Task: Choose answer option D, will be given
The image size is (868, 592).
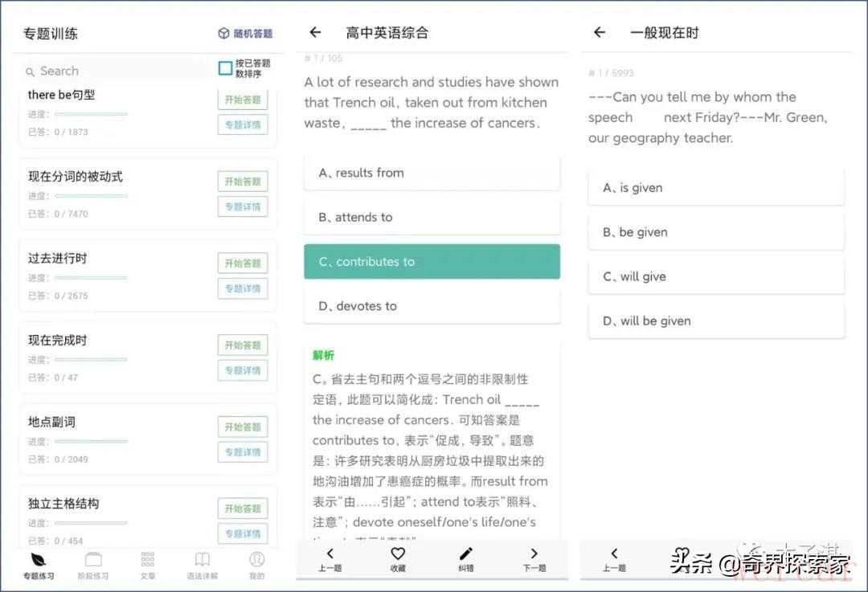Action: [x=716, y=321]
